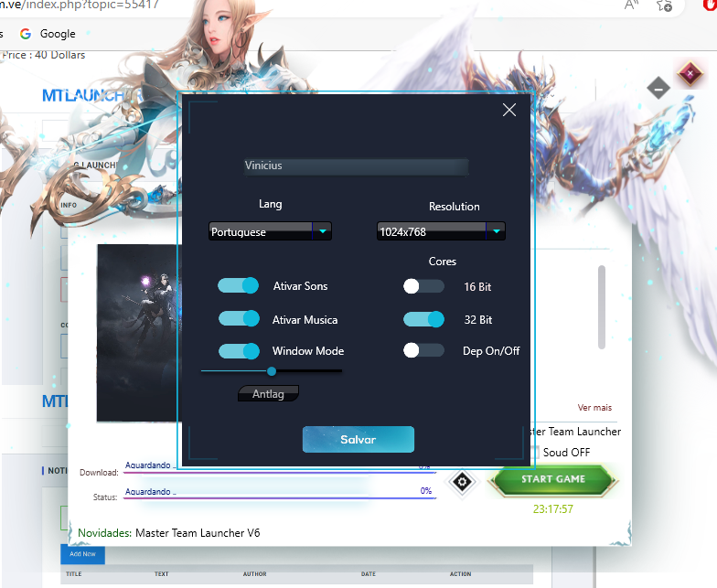The width and height of the screenshot is (717, 588).
Task: Click the Antlag button
Action: pos(269,393)
